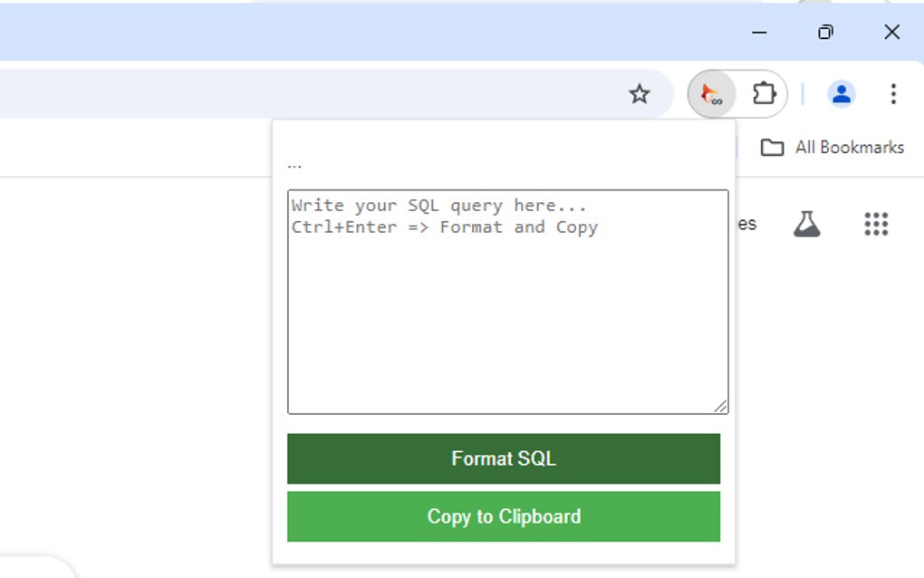Select the SQL query placeholder text
The width and height of the screenshot is (924, 578).
click(x=443, y=206)
